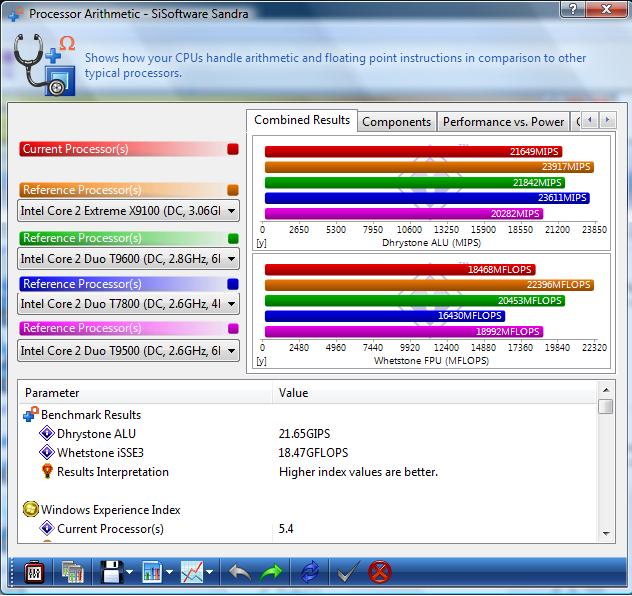This screenshot has height=596, width=632.
Task: Click the copy results toolbar icon
Action: [73, 572]
